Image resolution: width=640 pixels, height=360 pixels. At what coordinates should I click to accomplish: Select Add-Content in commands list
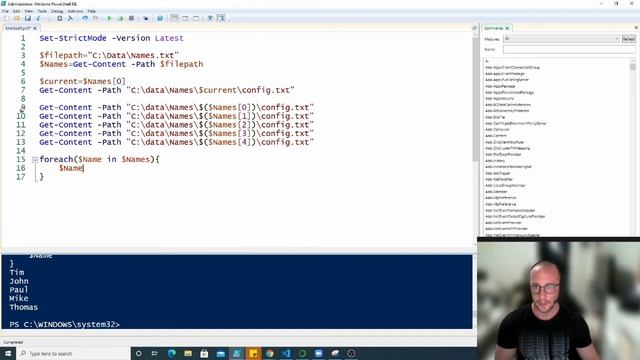496,136
